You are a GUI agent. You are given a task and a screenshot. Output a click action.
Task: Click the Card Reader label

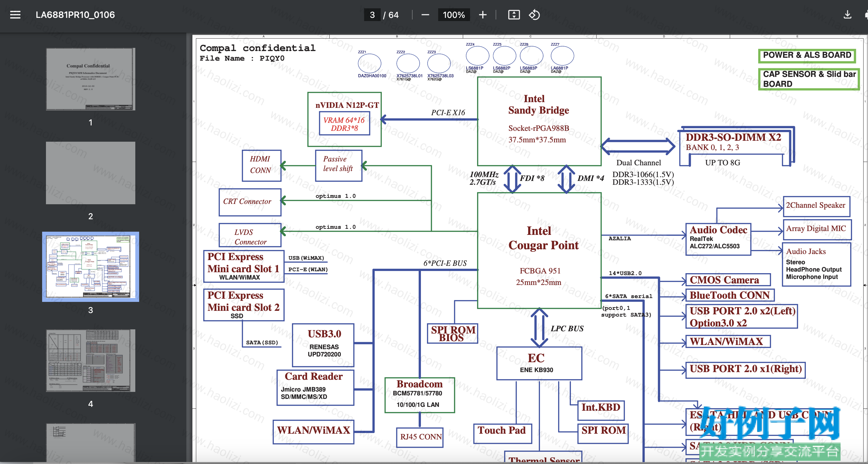click(314, 376)
